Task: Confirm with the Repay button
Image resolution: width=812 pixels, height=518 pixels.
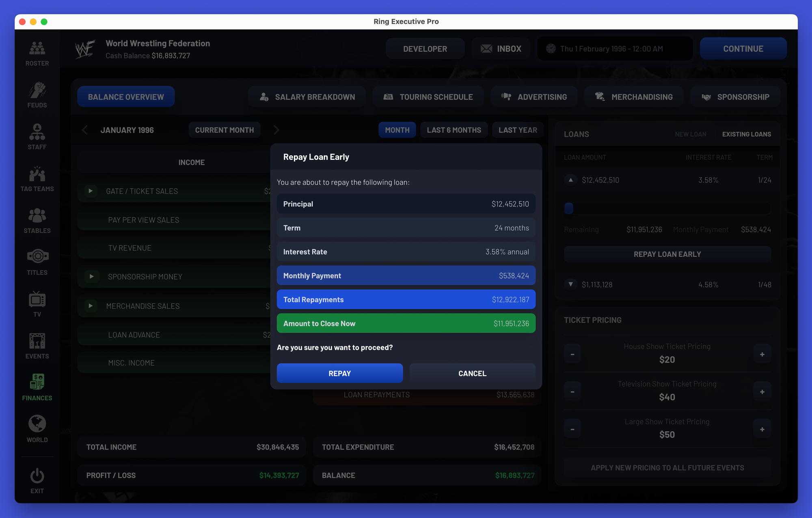Action: (339, 373)
